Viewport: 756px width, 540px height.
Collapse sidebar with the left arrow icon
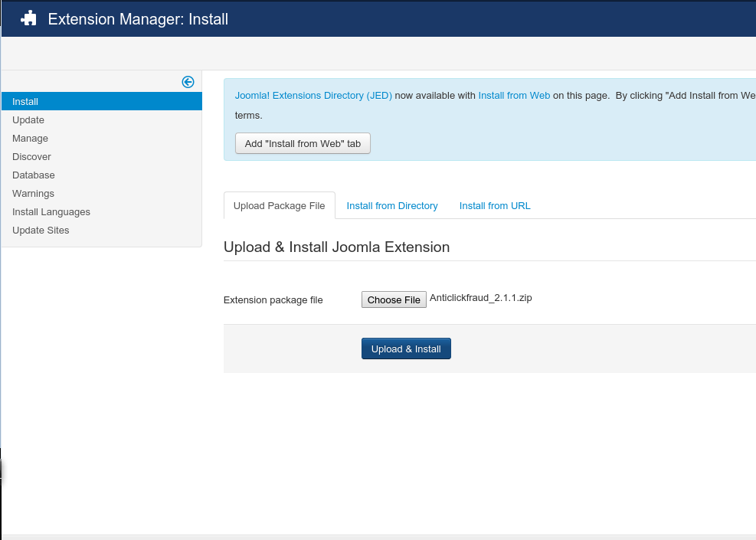[188, 82]
